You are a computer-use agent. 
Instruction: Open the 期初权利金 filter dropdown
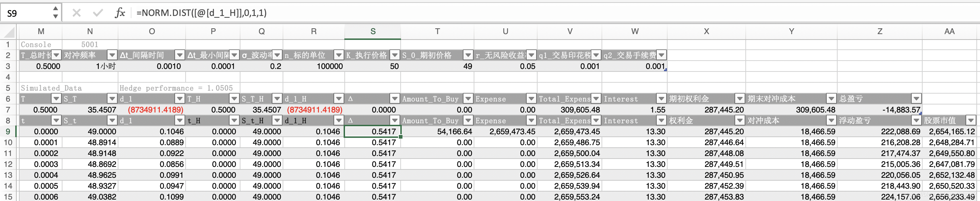[740, 99]
